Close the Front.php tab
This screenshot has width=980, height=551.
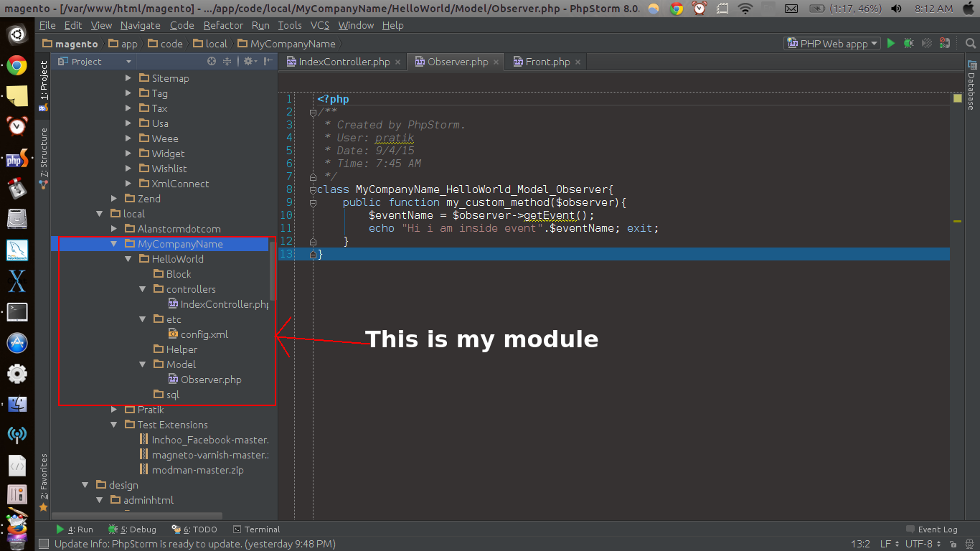578,62
